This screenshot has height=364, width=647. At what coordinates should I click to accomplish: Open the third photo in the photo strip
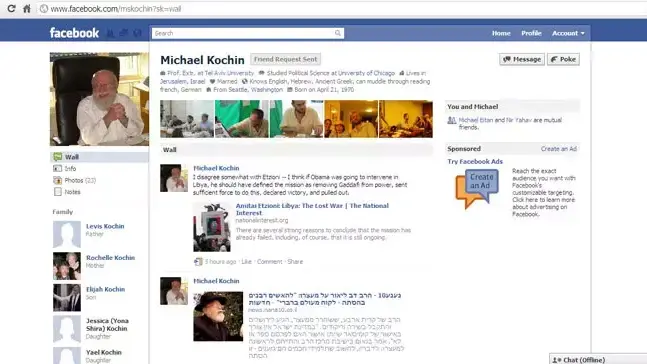pyautogui.click(x=296, y=119)
